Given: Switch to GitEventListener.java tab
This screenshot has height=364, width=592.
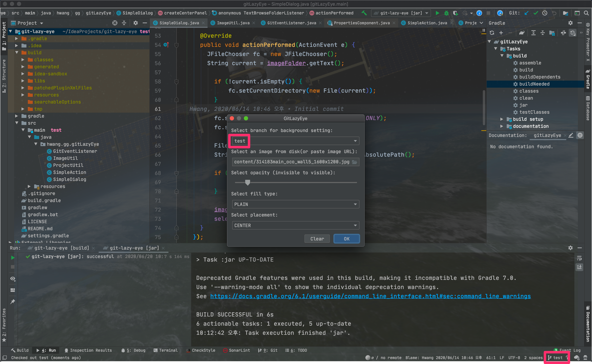Looking at the screenshot, I should pyautogui.click(x=291, y=23).
